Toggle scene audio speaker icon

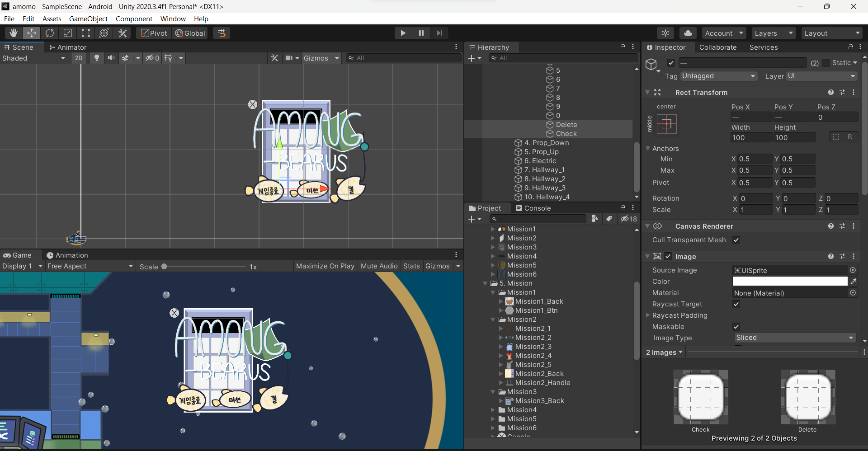111,58
